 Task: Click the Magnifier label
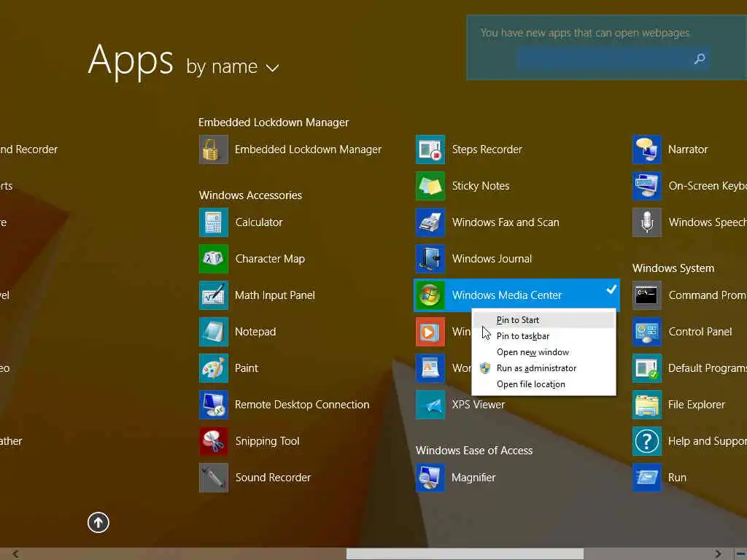(473, 478)
